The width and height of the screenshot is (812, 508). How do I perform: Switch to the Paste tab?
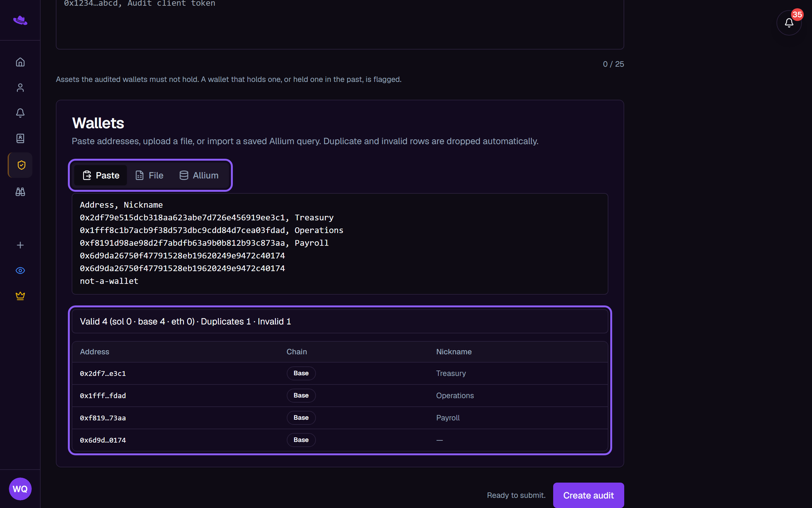(101, 175)
